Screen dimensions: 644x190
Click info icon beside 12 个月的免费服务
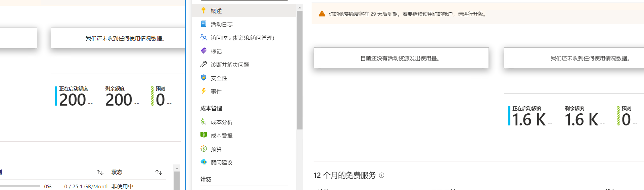pos(381,175)
